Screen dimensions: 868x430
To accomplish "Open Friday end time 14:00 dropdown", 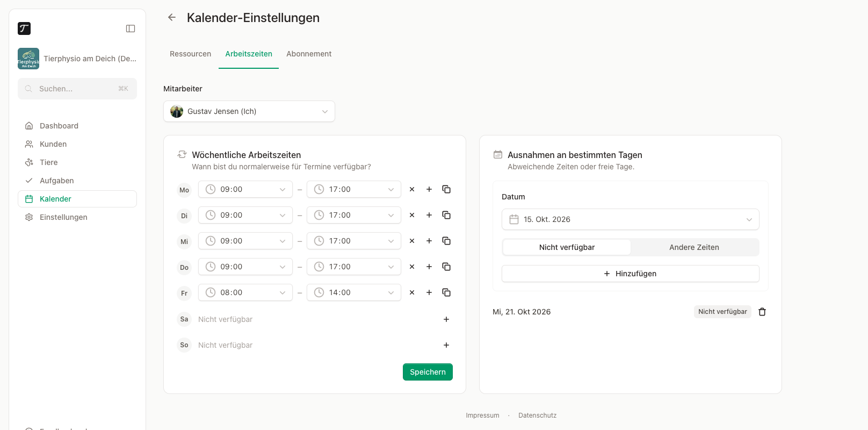I will (354, 292).
